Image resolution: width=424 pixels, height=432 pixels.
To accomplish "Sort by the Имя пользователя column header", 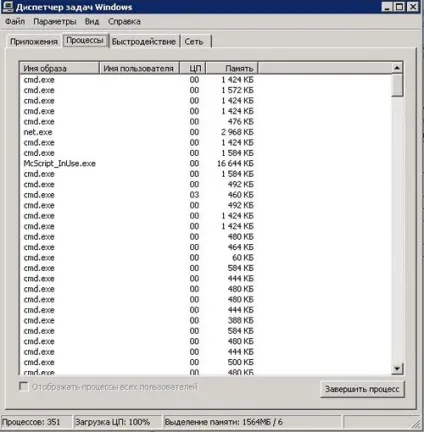I will pyautogui.click(x=139, y=68).
